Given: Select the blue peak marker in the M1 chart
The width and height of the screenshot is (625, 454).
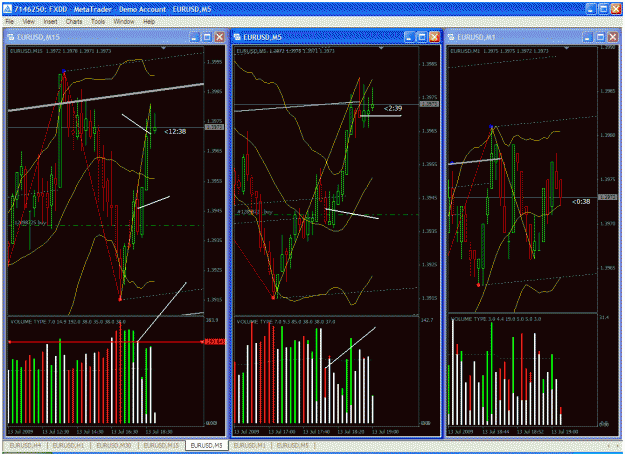Looking at the screenshot, I should [491, 127].
